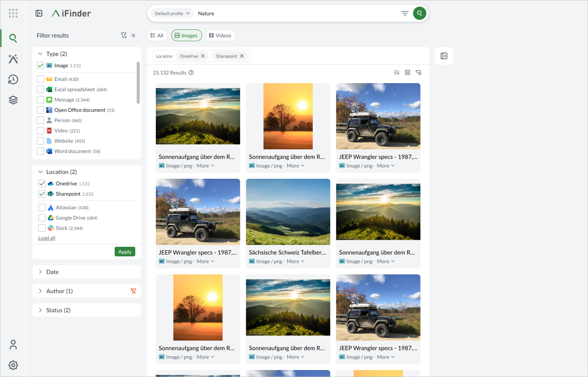Run search with green magnifier button

coord(420,13)
